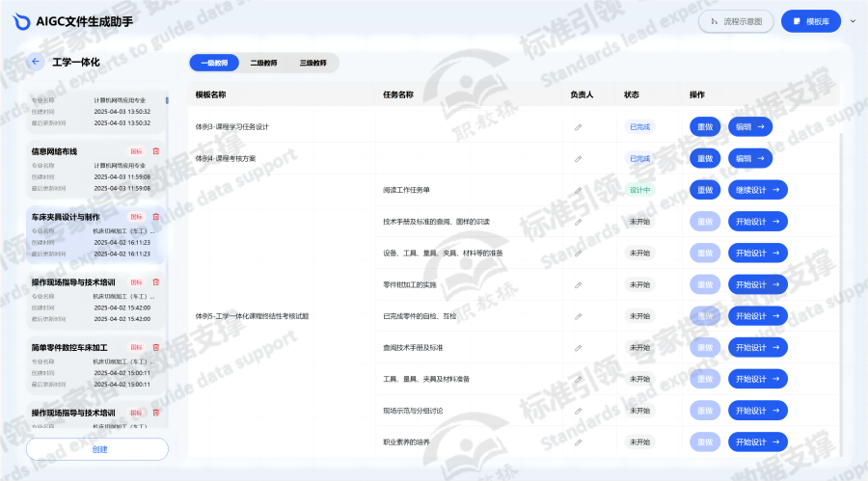Click 国标 tag on 信息网络布线 card
Viewport: 868px width, 481px height.
(x=136, y=151)
